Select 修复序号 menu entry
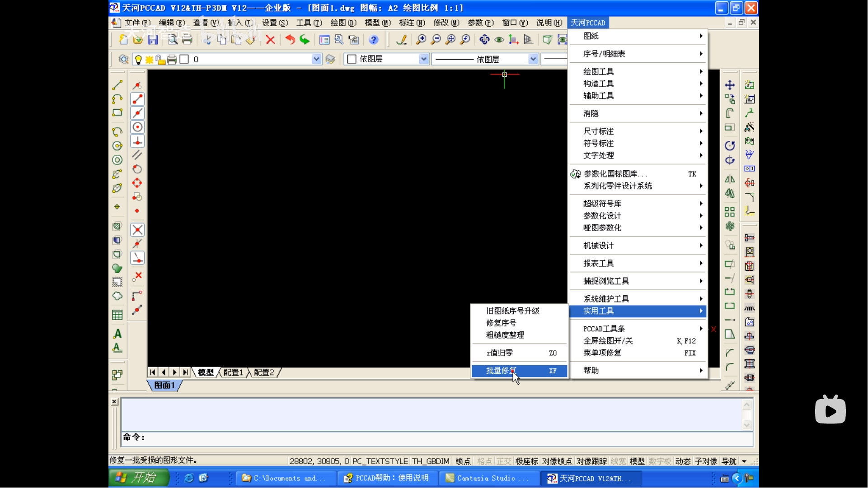The height and width of the screenshot is (488, 868). [519, 323]
